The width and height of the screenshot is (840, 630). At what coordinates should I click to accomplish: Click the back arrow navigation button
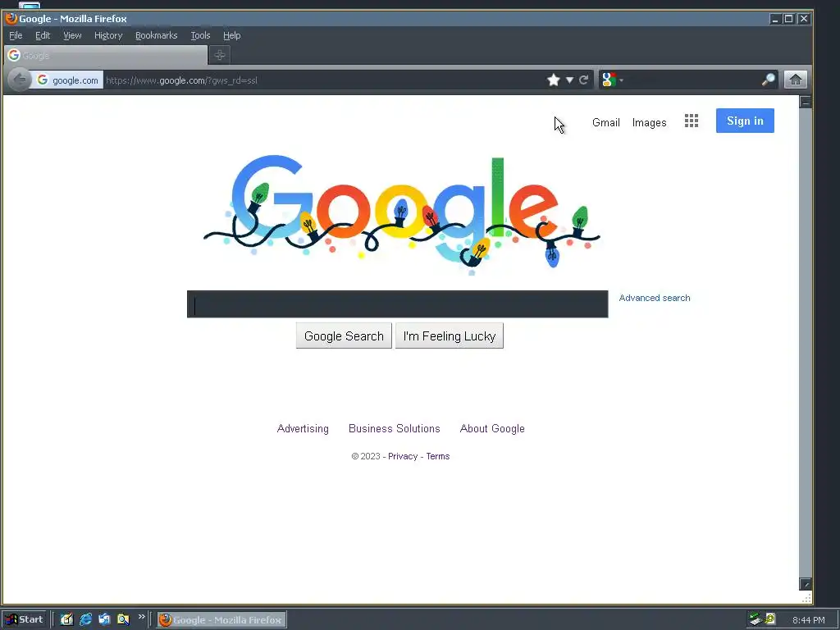point(20,80)
